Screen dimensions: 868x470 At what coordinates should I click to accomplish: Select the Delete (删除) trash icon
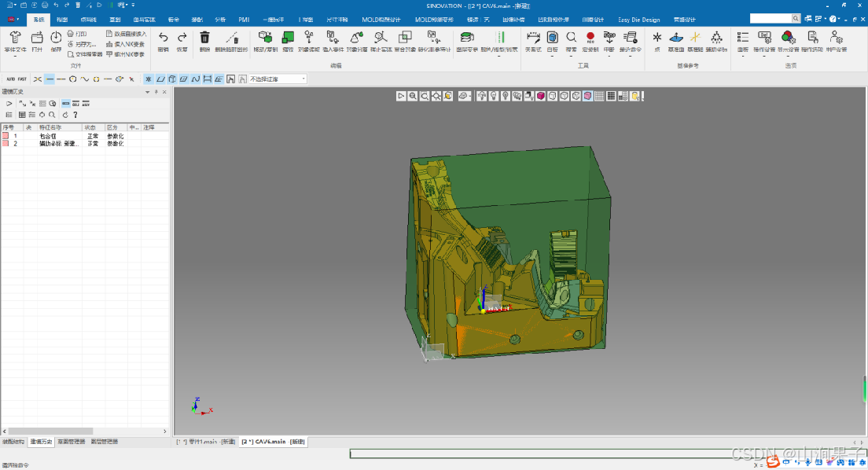204,37
